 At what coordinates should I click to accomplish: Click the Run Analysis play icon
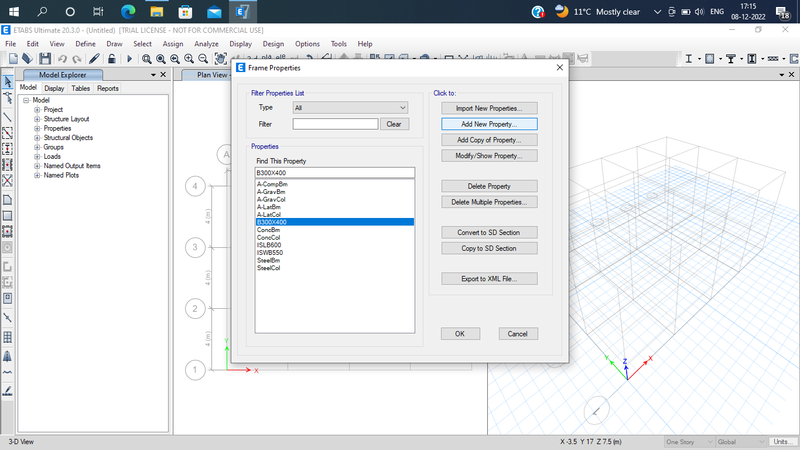coord(129,59)
